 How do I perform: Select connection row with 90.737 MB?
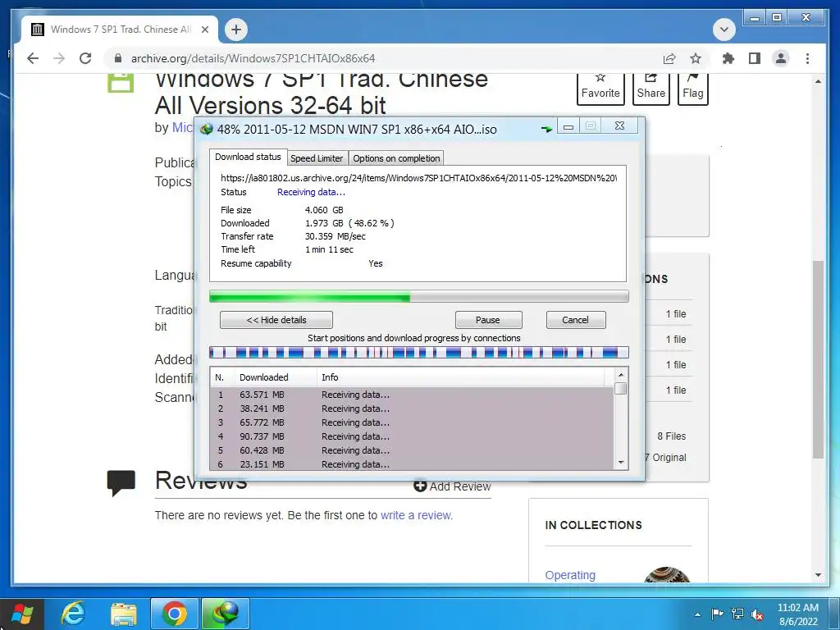412,436
